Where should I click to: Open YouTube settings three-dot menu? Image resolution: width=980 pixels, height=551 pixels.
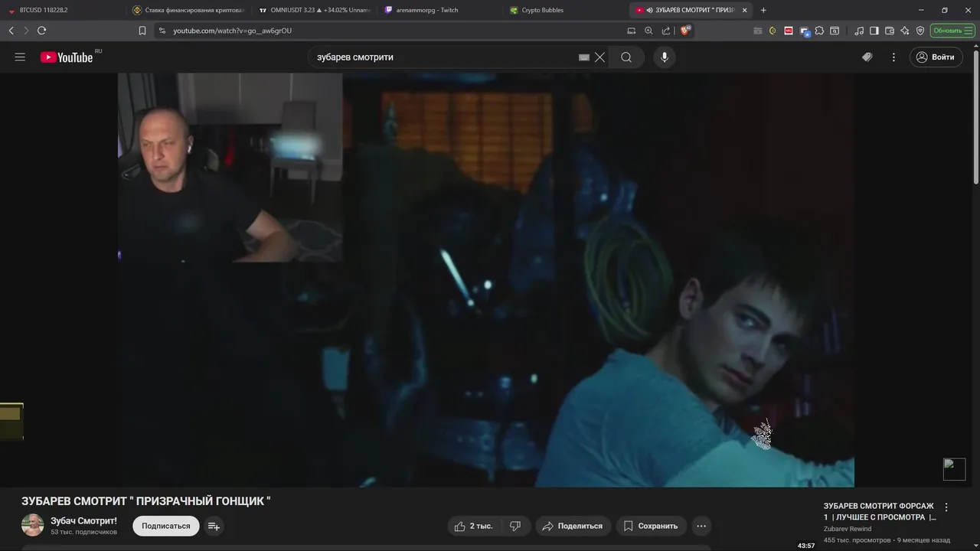(893, 57)
